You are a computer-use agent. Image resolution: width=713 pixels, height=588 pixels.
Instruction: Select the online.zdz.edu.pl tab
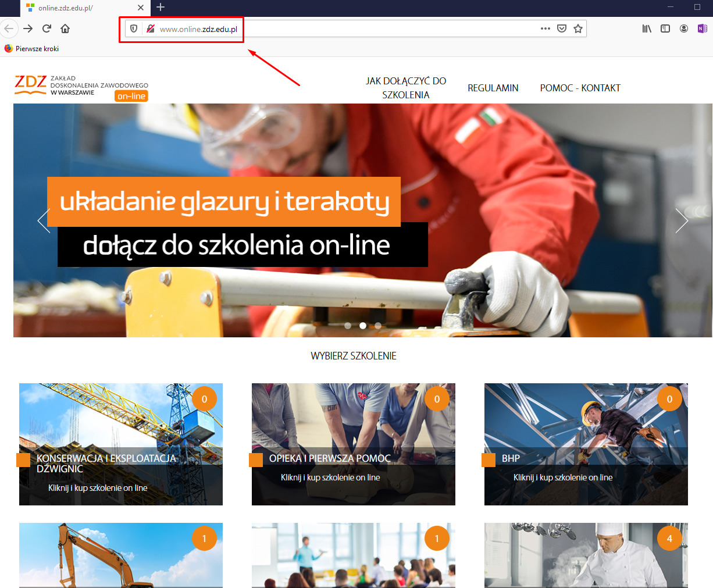pyautogui.click(x=85, y=8)
